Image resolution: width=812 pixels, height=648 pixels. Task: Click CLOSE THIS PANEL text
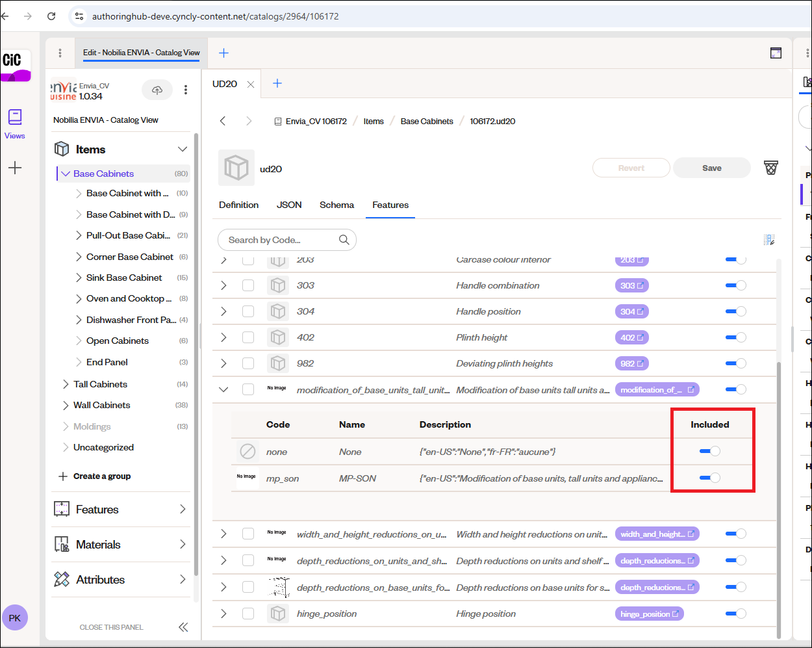tap(111, 627)
